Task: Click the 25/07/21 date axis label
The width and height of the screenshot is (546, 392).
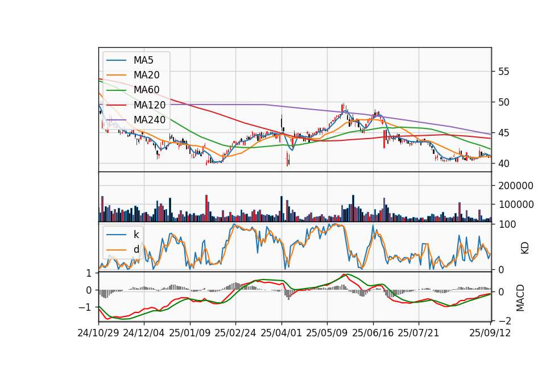Action: pyautogui.click(x=418, y=333)
